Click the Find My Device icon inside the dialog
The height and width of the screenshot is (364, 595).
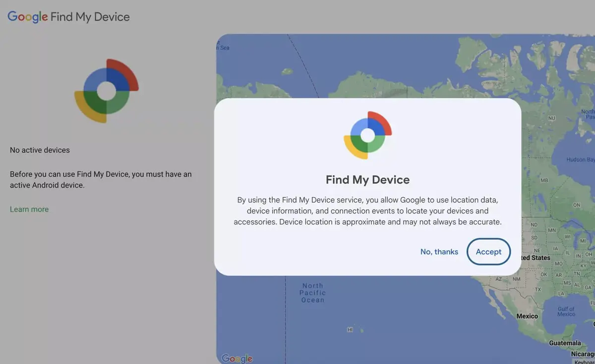[x=367, y=135]
